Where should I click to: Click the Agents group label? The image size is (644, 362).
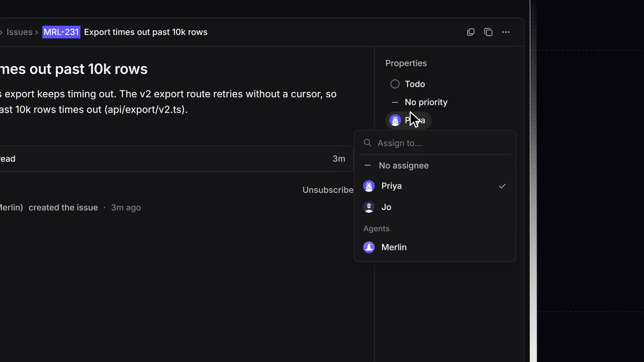pyautogui.click(x=376, y=228)
